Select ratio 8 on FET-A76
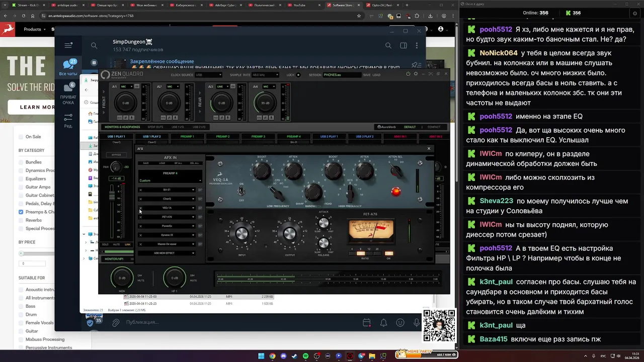The width and height of the screenshot is (644, 362). tap(362, 253)
